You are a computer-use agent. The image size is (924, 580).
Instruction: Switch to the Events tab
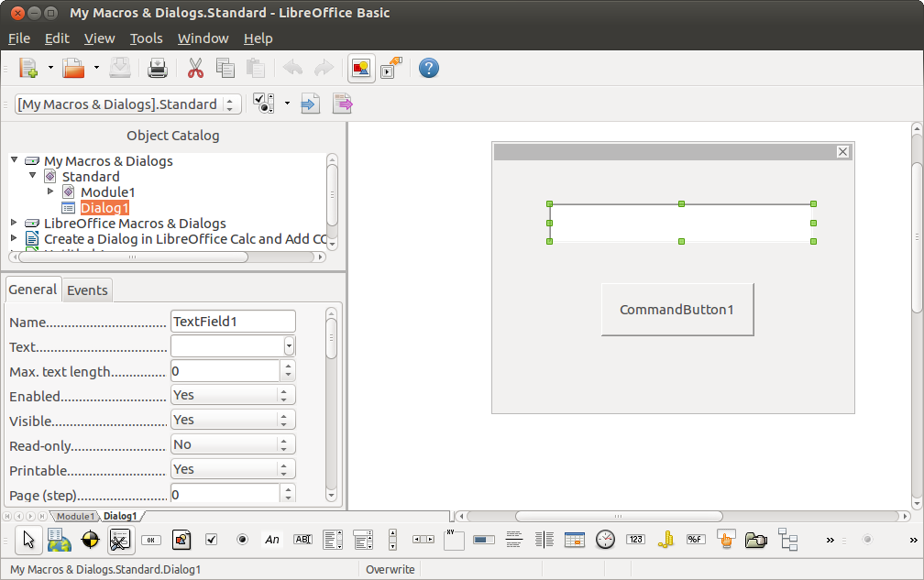87,290
